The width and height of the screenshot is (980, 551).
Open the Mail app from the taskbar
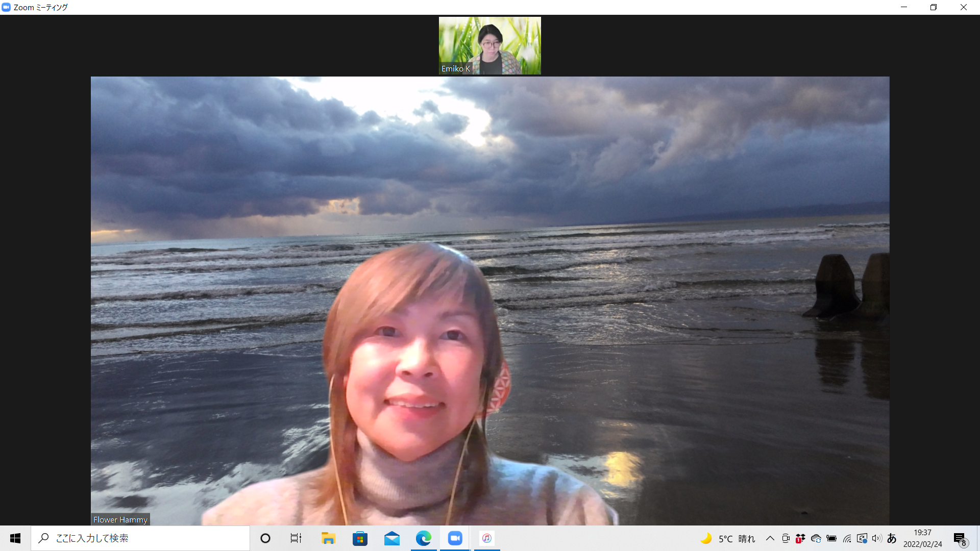(x=391, y=538)
